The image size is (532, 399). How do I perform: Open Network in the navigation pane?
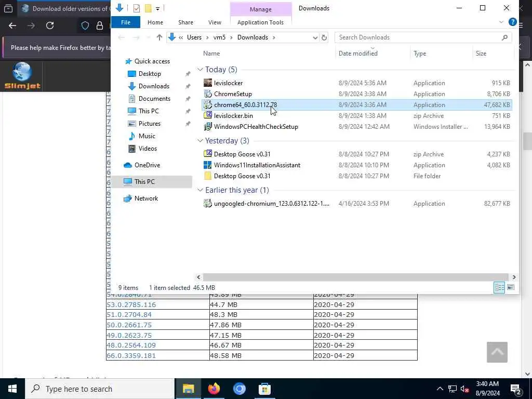(x=146, y=198)
